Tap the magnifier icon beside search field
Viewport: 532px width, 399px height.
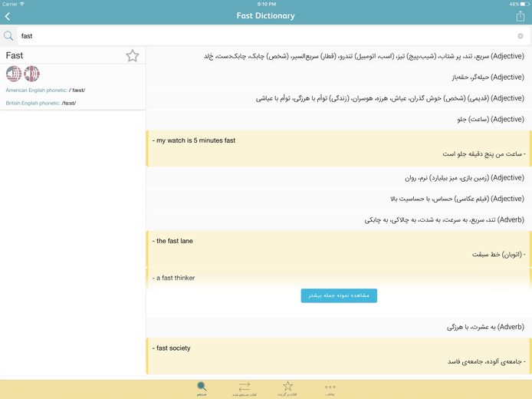tap(8, 35)
